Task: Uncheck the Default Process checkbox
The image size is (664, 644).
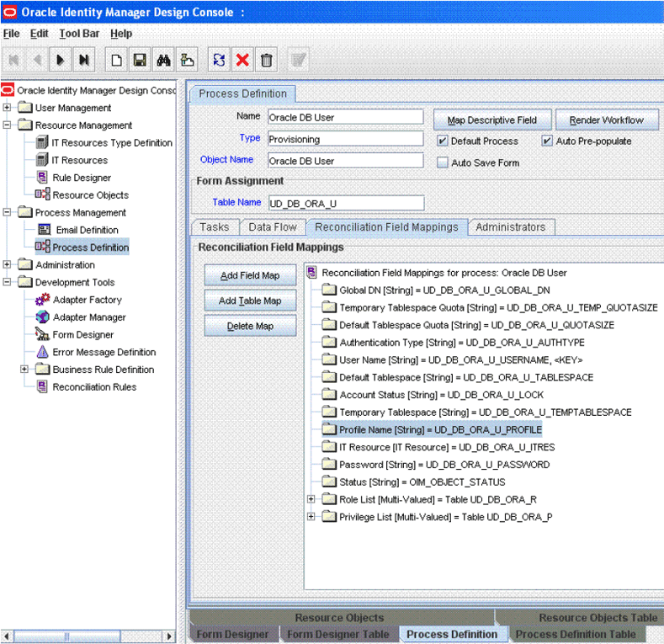Action: [x=442, y=141]
